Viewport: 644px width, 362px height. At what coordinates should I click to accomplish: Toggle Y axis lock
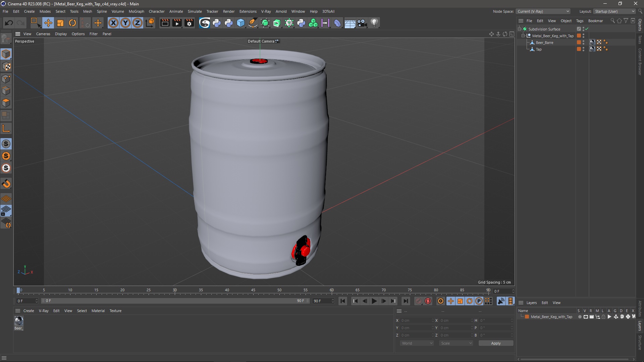point(125,23)
